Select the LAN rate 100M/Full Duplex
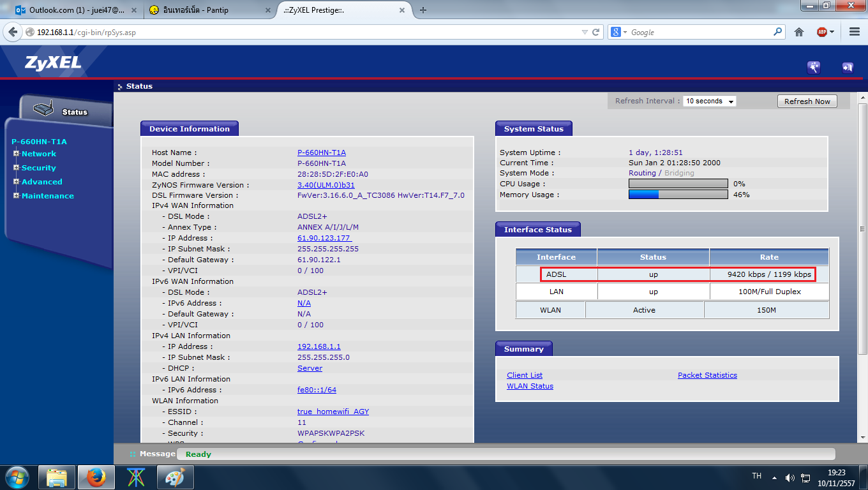 [x=769, y=292]
